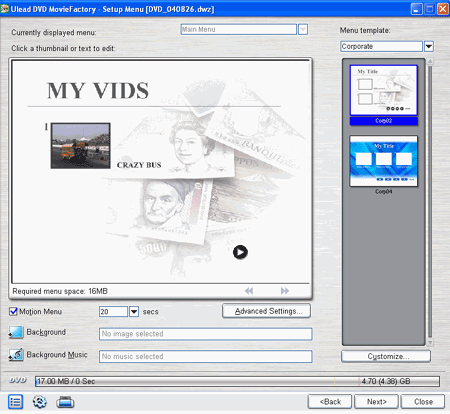Click the Main Menu combo box field
450x414 pixels.
239,29
